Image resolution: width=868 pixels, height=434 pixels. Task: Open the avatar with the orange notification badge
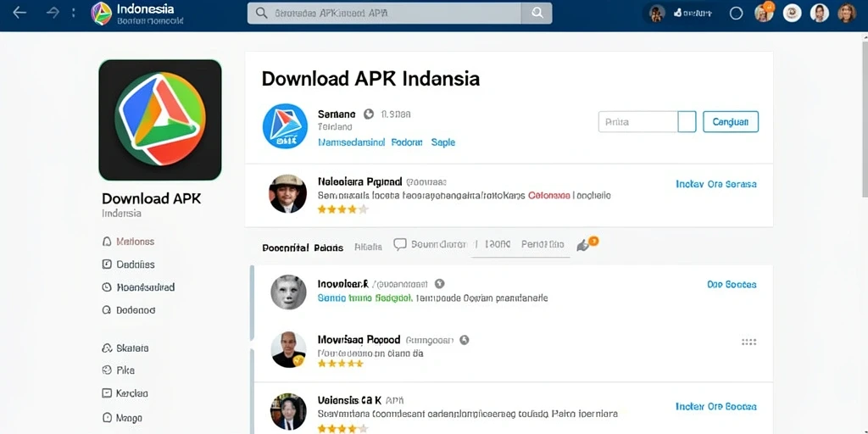(x=764, y=13)
